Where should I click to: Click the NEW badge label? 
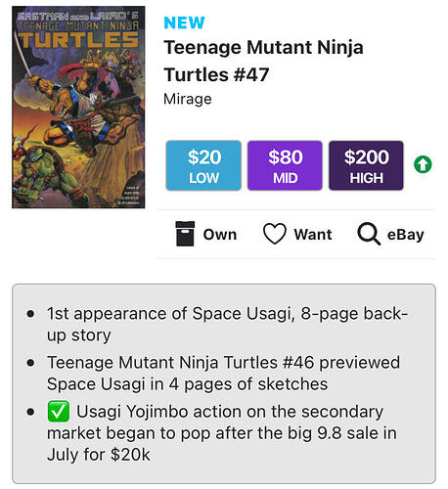184,22
